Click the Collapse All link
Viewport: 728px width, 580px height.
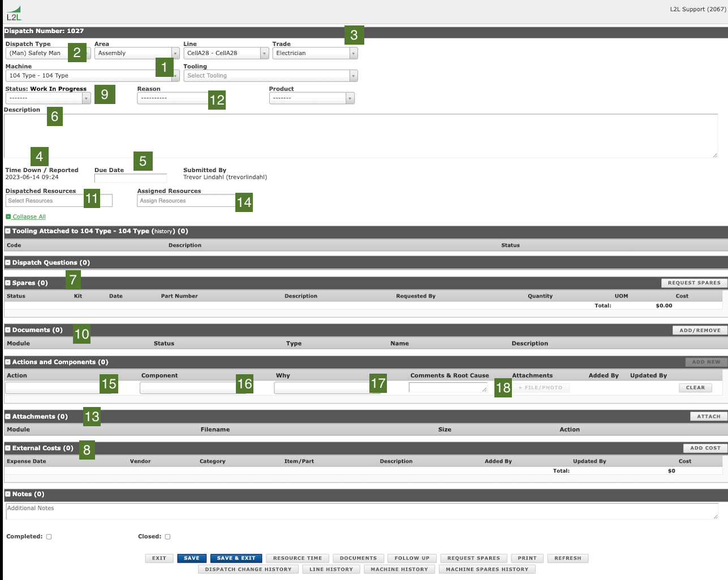click(28, 217)
